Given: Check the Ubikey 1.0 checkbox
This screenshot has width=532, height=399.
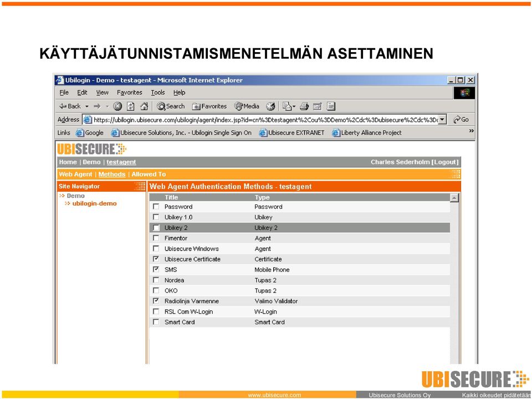Looking at the screenshot, I should (x=156, y=217).
